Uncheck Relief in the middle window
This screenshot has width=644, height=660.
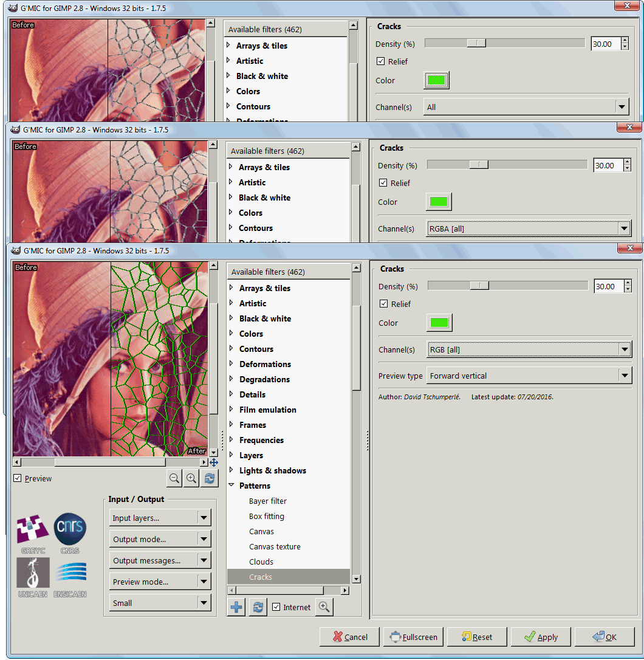click(383, 183)
